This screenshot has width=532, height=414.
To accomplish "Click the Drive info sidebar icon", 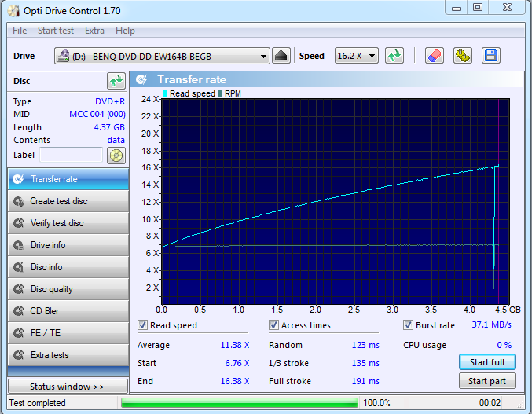I will (x=18, y=245).
